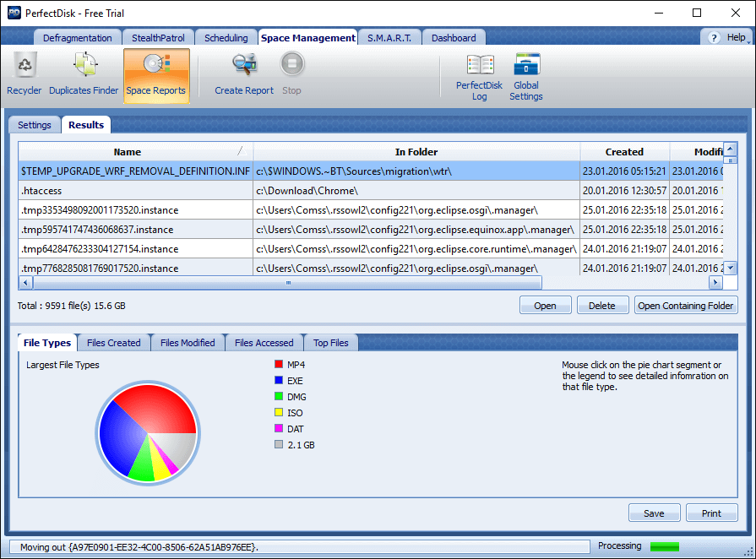Click the Moving out status bar message
756x559 pixels.
(139, 547)
